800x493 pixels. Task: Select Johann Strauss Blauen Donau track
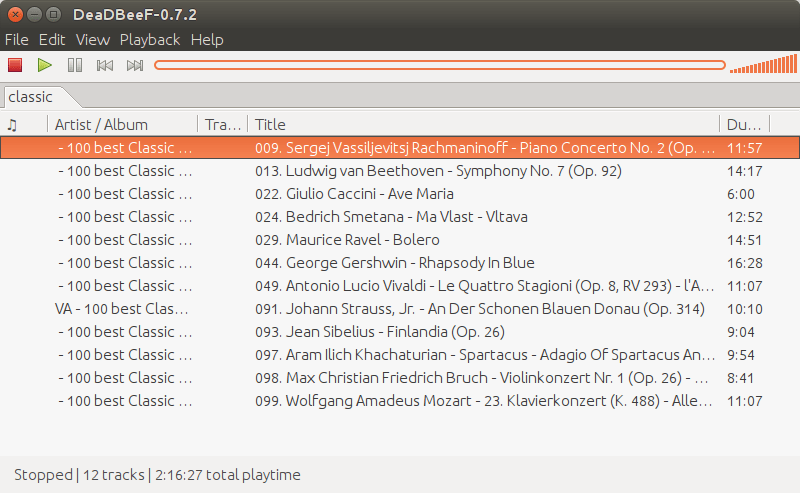[x=400, y=309]
